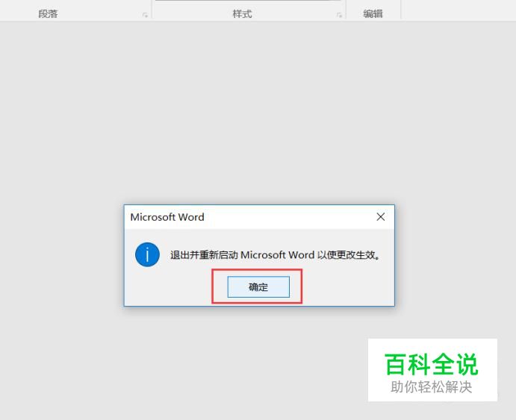Close the Microsoft Word dialog

coord(381,217)
